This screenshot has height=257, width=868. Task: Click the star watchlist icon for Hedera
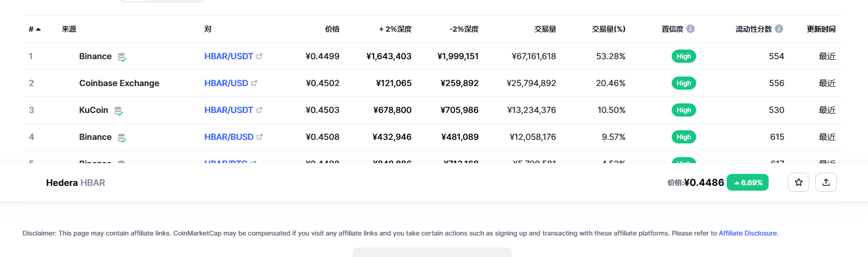pos(799,183)
